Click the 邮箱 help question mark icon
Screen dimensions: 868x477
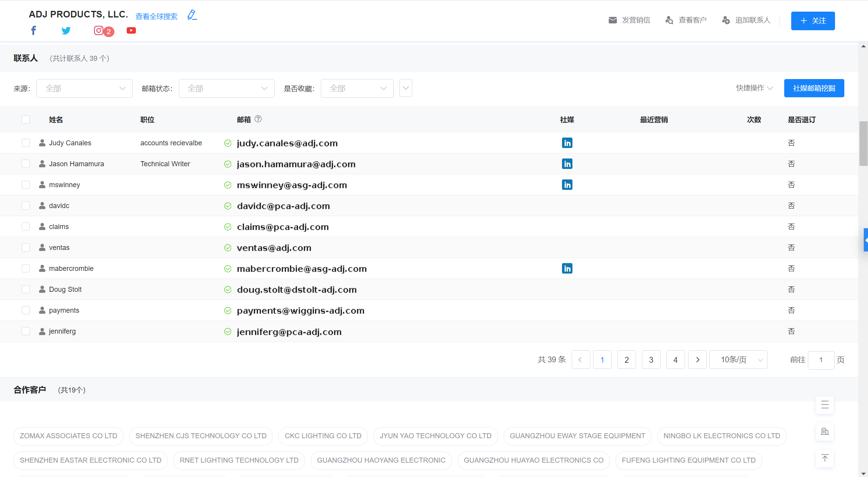(258, 119)
